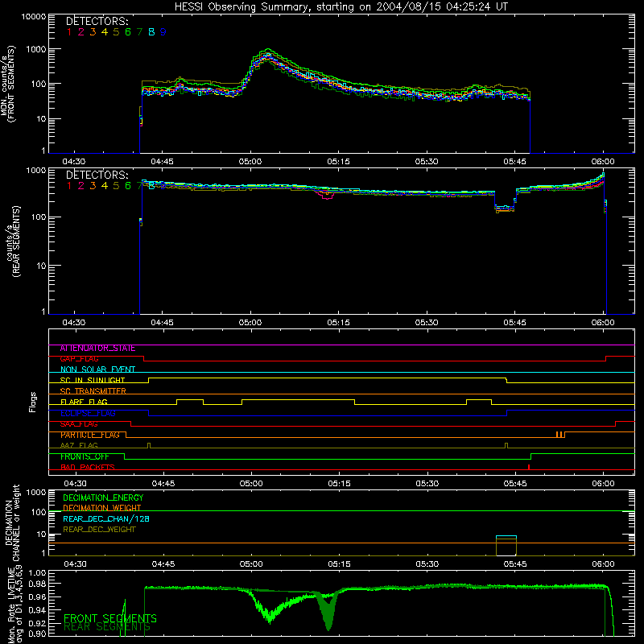644x644 pixels.
Task: Select yellow detector 4 in rear-segments legend
Action: (105, 186)
